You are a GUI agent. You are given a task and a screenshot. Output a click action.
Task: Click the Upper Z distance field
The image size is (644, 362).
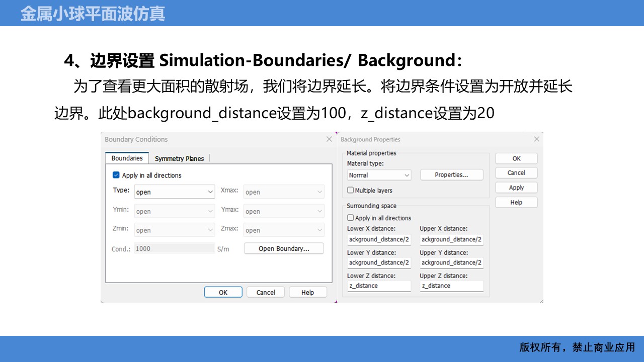tap(452, 286)
